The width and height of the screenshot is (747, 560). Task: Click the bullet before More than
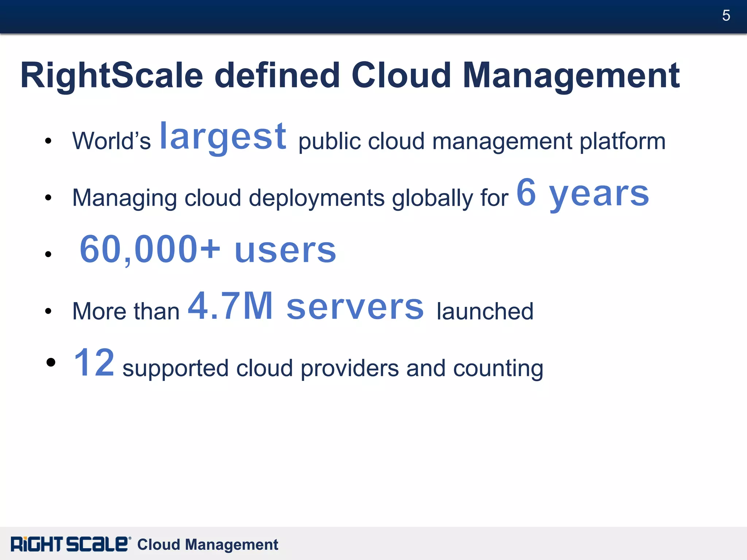[48, 311]
